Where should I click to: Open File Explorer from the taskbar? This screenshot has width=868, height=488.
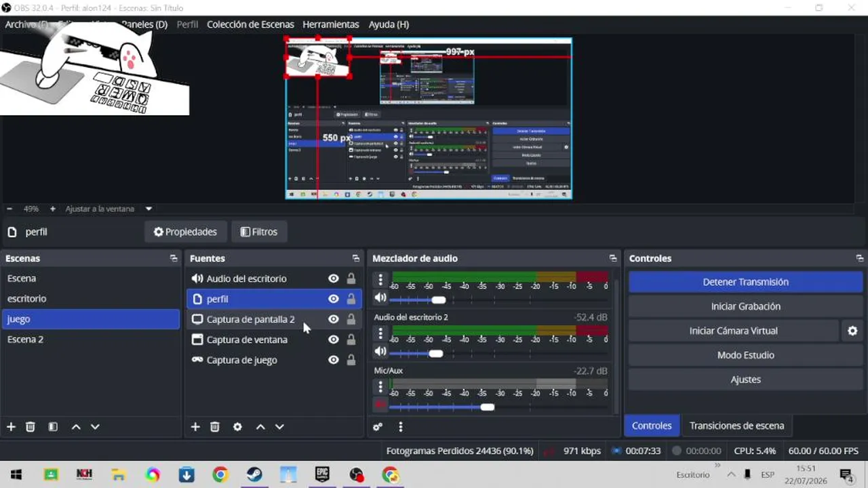coord(119,474)
